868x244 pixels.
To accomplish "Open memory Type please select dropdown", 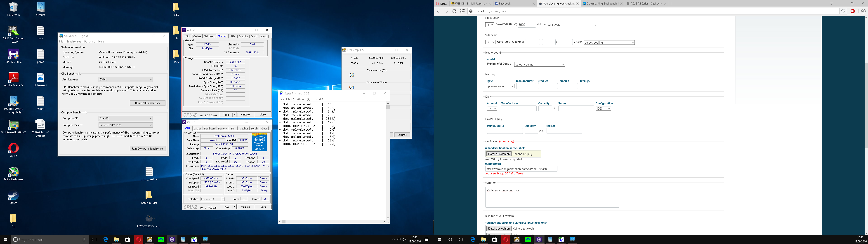I will [x=500, y=86].
